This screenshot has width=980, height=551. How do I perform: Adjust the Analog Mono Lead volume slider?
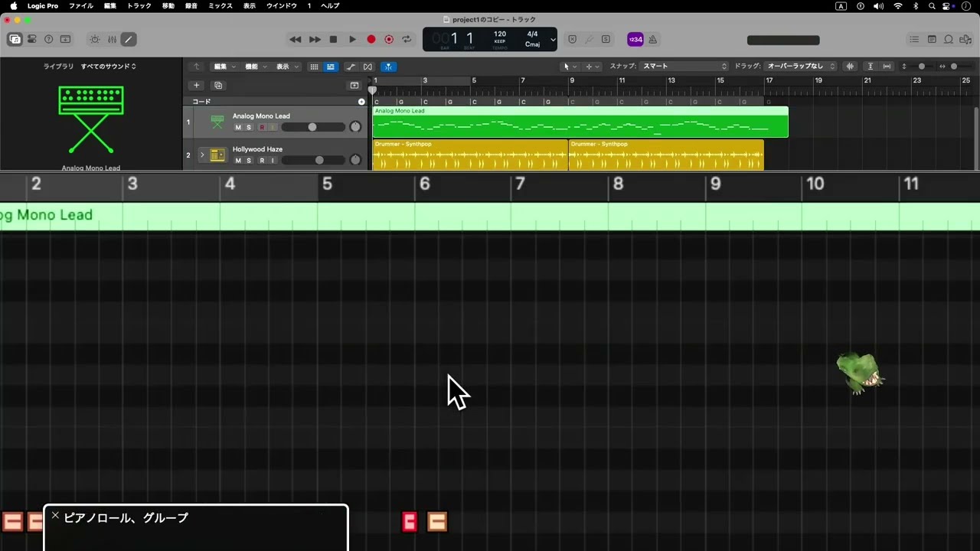pos(313,127)
